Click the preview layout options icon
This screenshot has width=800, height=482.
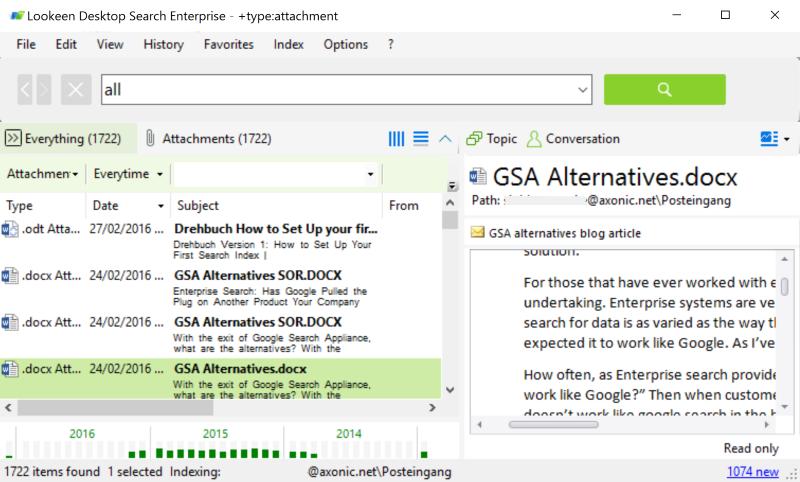(x=767, y=138)
